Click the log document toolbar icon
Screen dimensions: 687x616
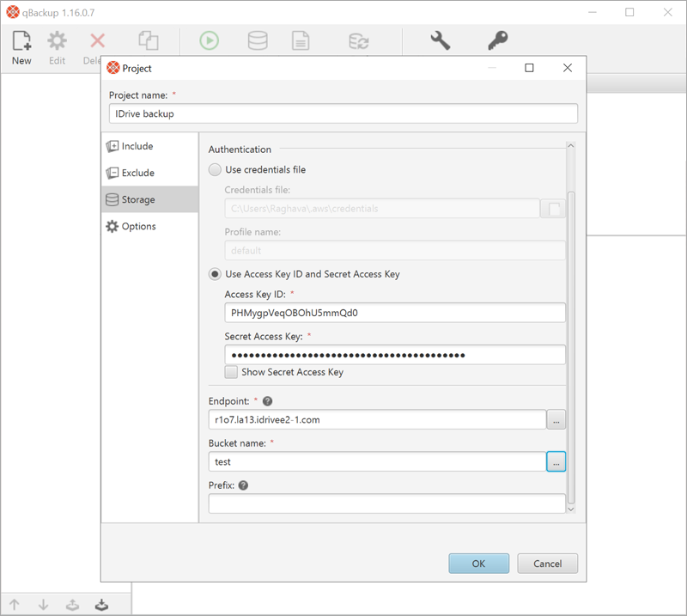coord(301,40)
